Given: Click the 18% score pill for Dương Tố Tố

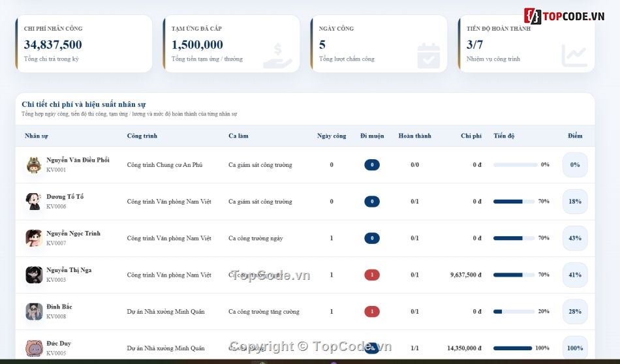Looking at the screenshot, I should [575, 202].
